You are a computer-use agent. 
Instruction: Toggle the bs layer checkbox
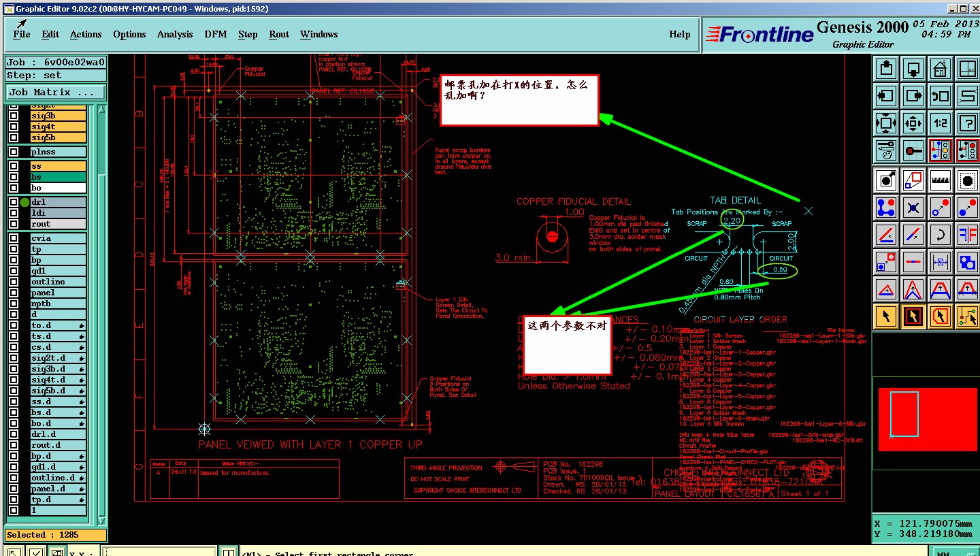14,177
